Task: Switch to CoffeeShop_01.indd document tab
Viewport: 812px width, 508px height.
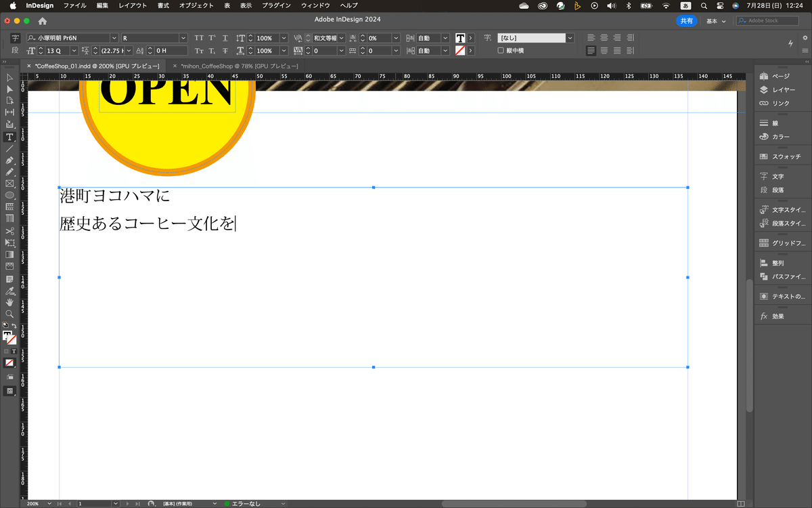Action: pyautogui.click(x=97, y=66)
